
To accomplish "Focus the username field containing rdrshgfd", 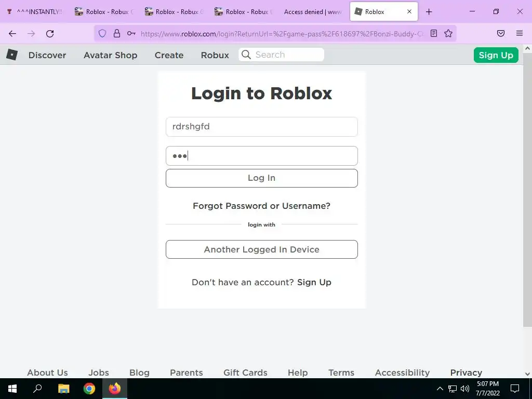I will (x=262, y=127).
